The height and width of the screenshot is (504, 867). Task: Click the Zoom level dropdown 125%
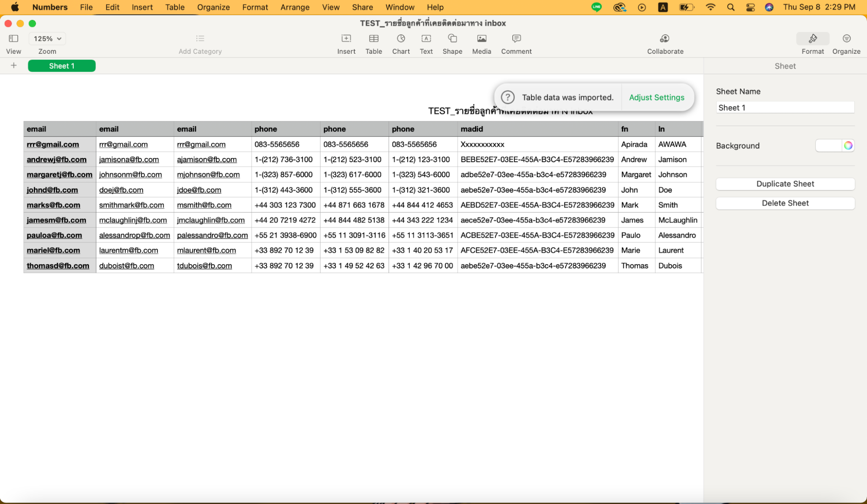pyautogui.click(x=47, y=38)
